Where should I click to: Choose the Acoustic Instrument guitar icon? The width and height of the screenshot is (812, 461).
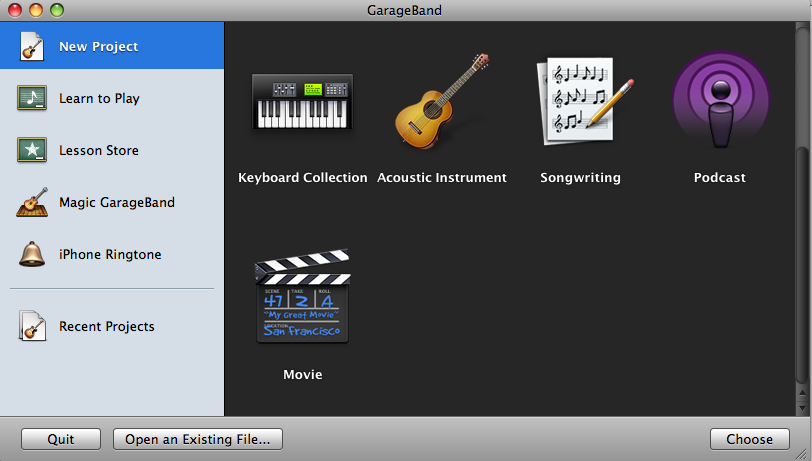pos(442,102)
